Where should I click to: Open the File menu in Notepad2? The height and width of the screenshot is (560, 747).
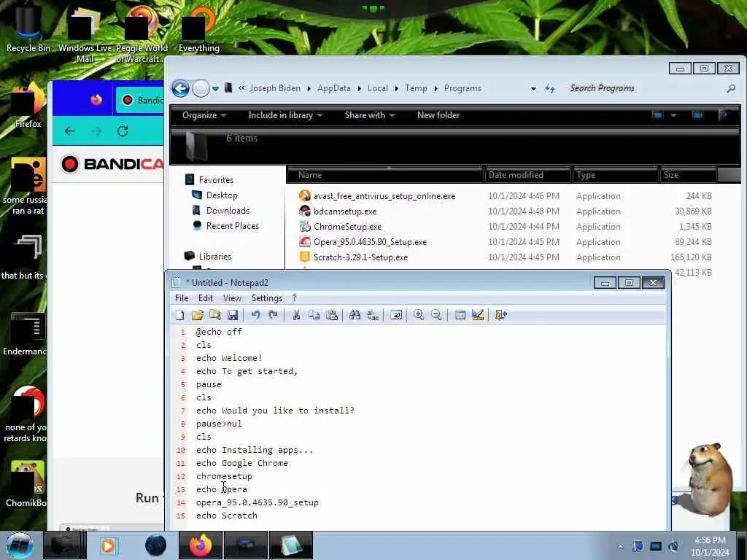coord(182,298)
